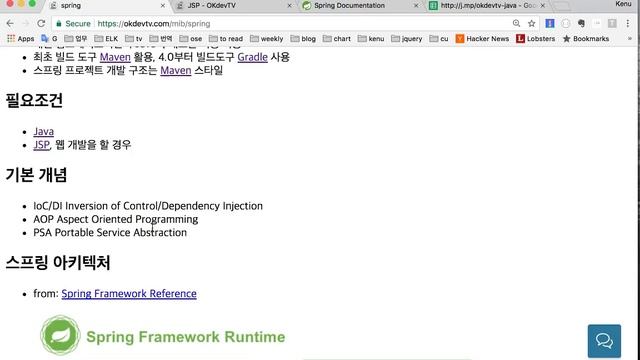Open the G translate bookmark
Viewport: 640px width, 360px height.
pos(49,39)
